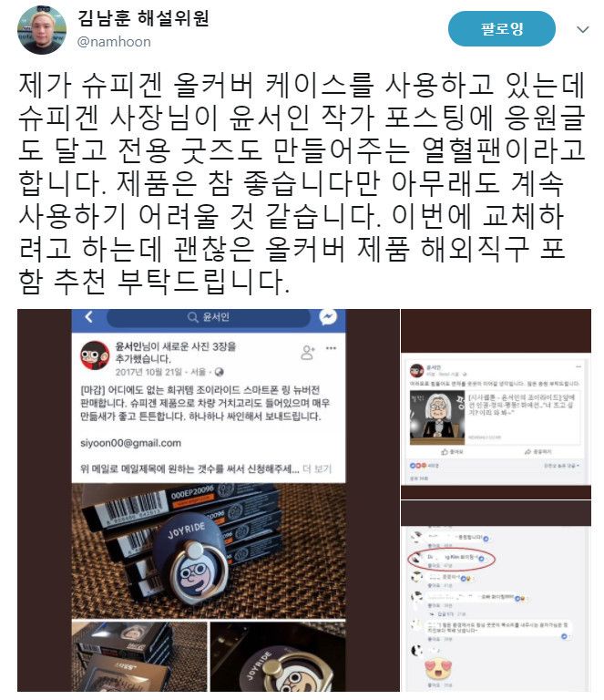Open 김남훈 해설위원 profile avatar
Viewport: 604px width, 700px height.
[42, 30]
